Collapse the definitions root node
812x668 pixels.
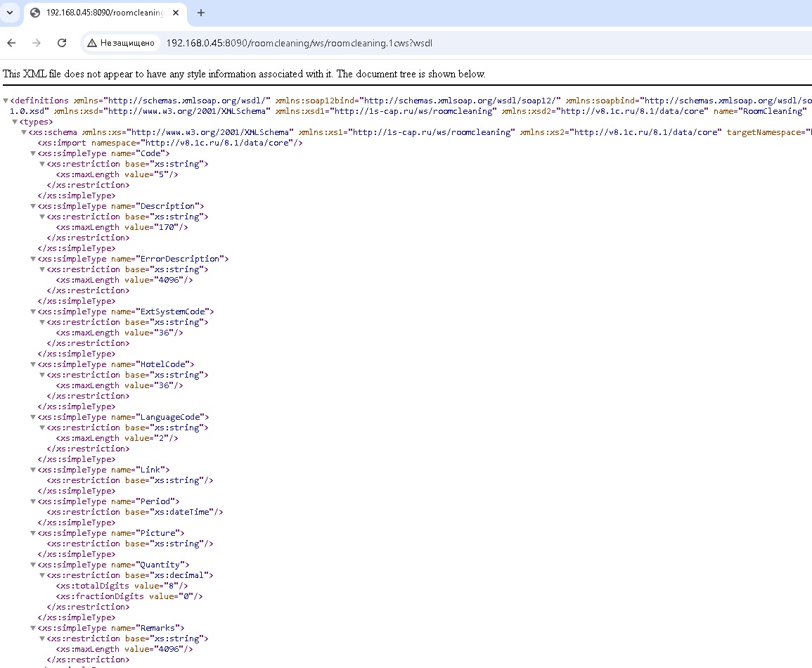(6, 101)
